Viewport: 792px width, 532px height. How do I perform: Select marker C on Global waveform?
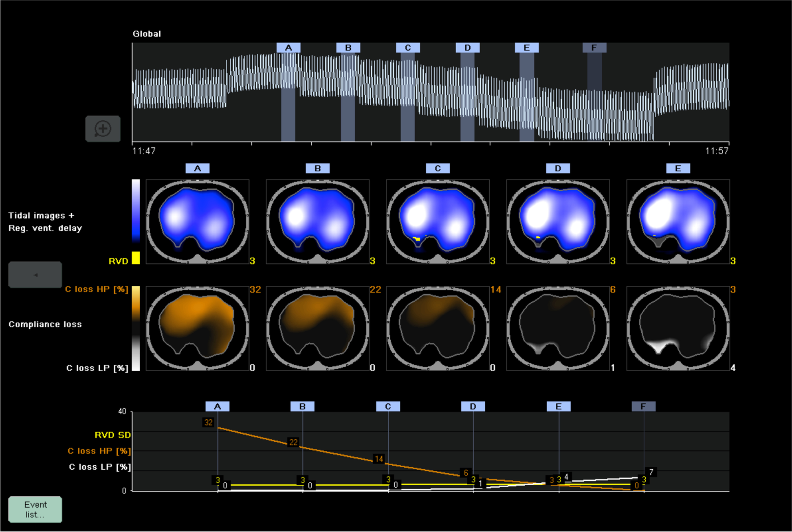click(408, 48)
